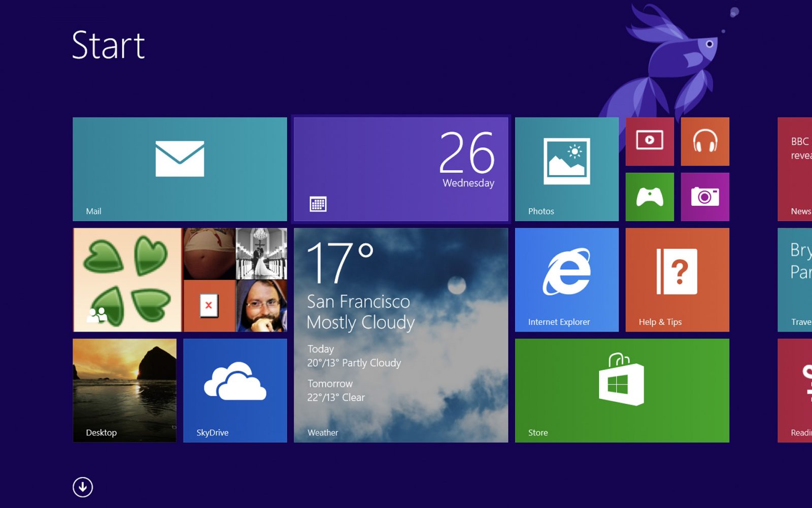The height and width of the screenshot is (508, 812).
Task: Show all apps with down arrow button
Action: (83, 487)
